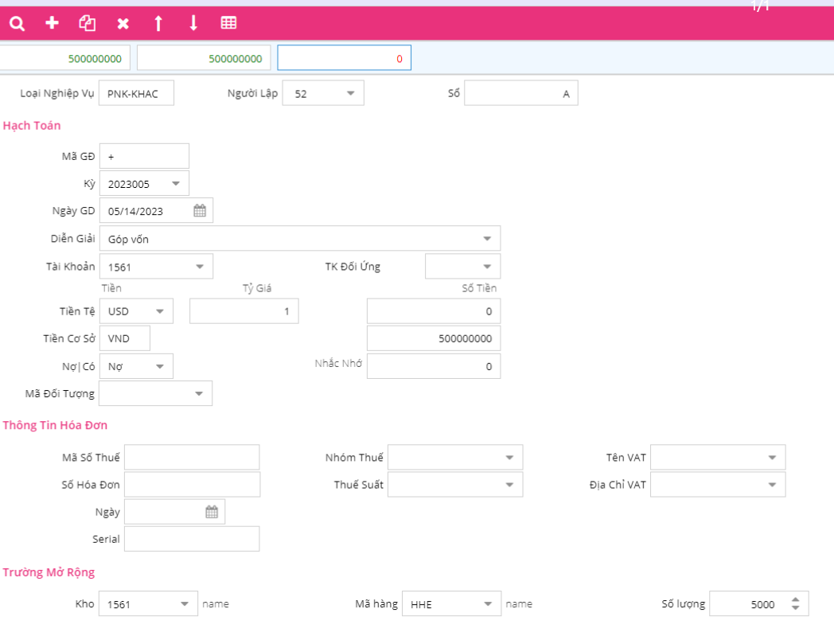Open the Tiền Tệ USD currency dropdown

[x=160, y=311]
